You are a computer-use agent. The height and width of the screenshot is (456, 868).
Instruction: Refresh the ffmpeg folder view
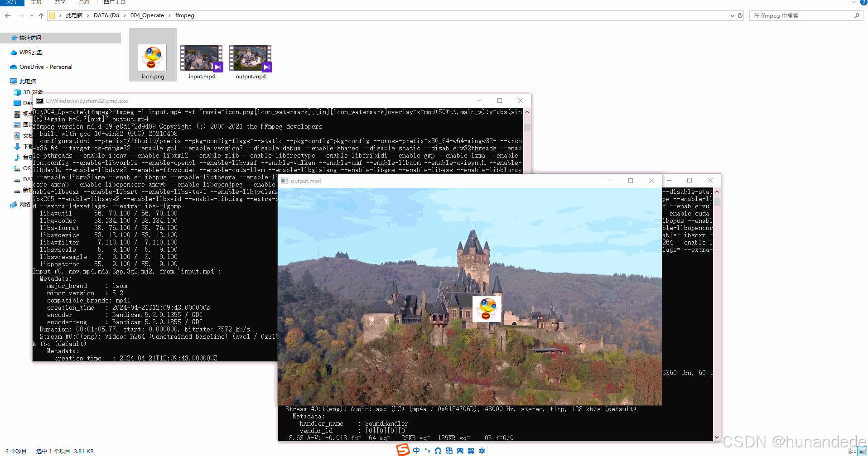(740, 15)
